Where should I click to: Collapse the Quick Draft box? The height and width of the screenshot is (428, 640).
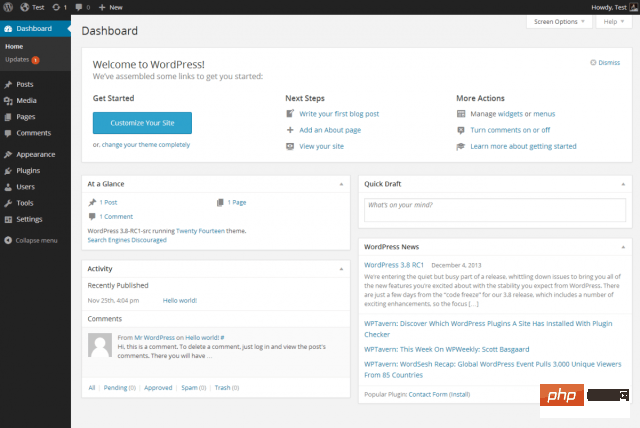click(x=623, y=184)
